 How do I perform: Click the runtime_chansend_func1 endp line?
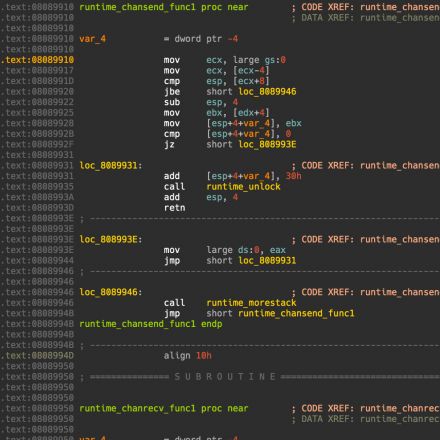pyautogui.click(x=151, y=324)
